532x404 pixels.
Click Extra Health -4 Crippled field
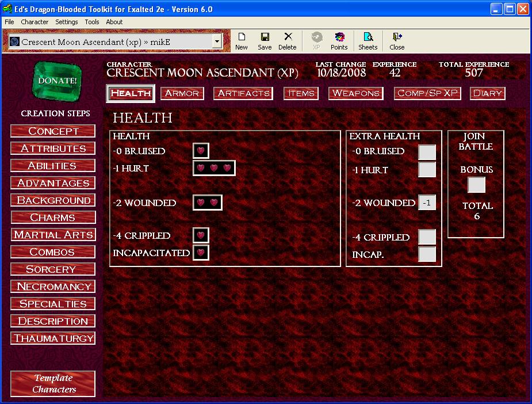pyautogui.click(x=427, y=237)
